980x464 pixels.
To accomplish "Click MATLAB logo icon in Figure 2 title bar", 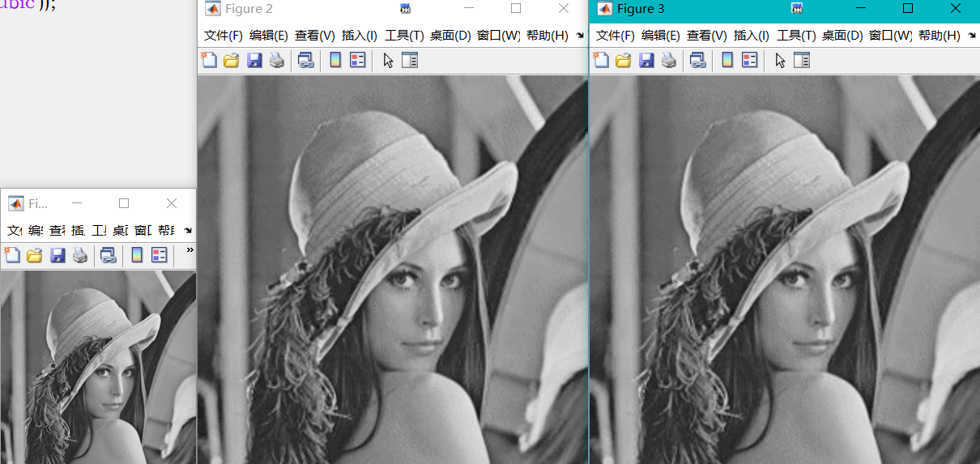I will [x=212, y=9].
